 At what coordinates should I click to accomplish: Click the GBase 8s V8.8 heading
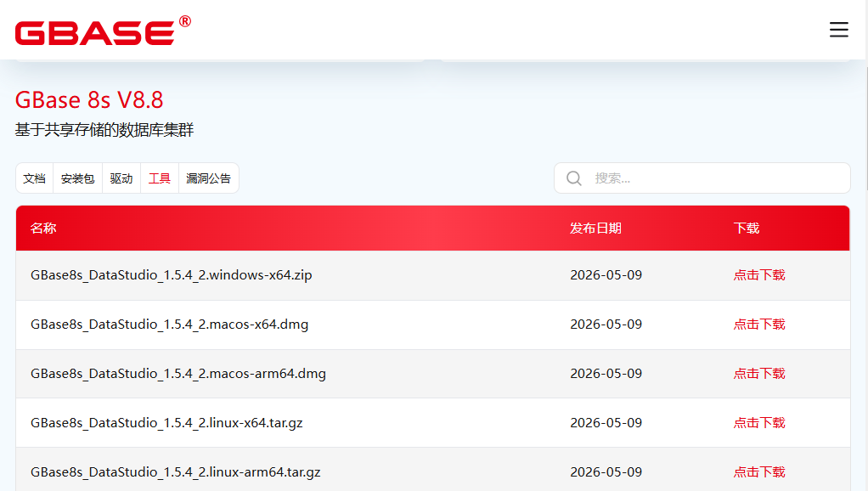(x=89, y=100)
